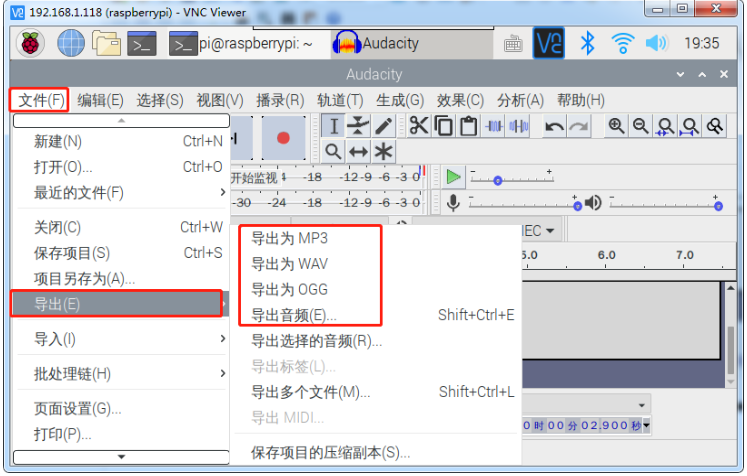The width and height of the screenshot is (747, 476).
Task: Click the red Record button
Action: pyautogui.click(x=283, y=137)
